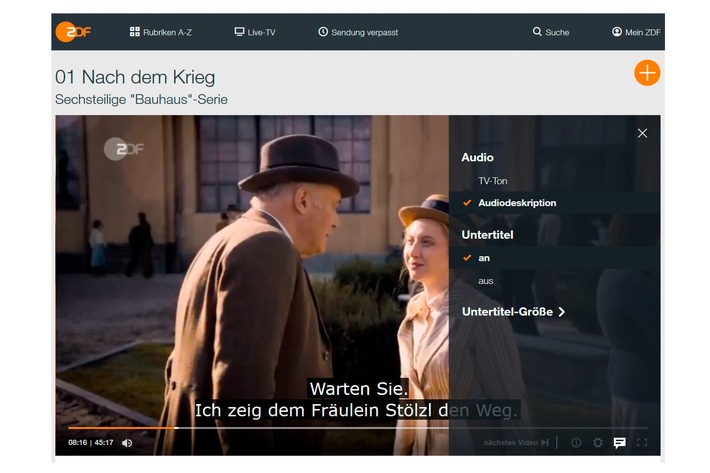Image resolution: width=710 pixels, height=473 pixels.
Task: Toggle subtitle speech-bubble icon
Action: 619,443
